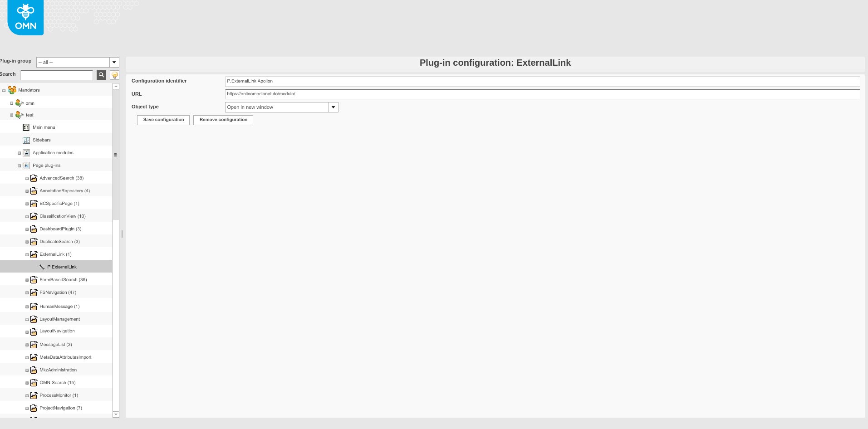
Task: Click the FormBasedSearch plug-in icon
Action: (34, 280)
